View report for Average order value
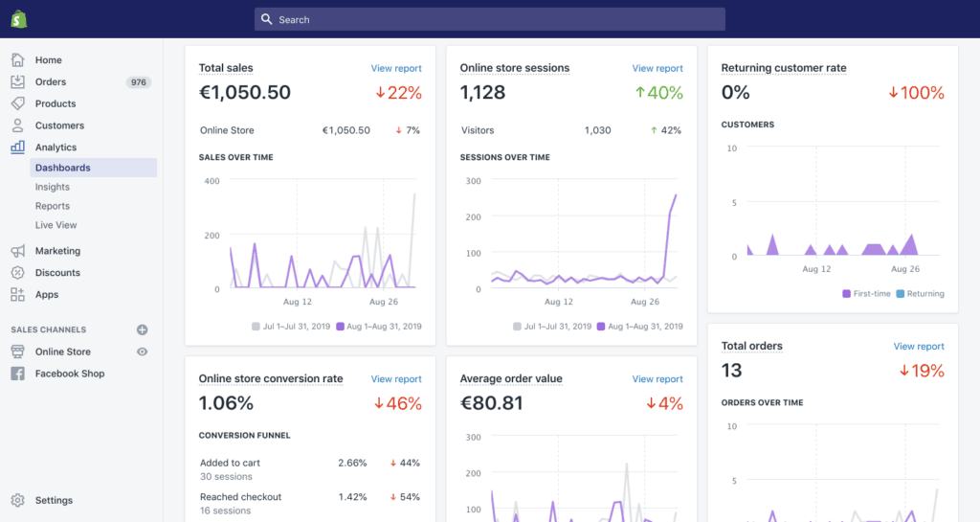980x522 pixels. [x=657, y=379]
